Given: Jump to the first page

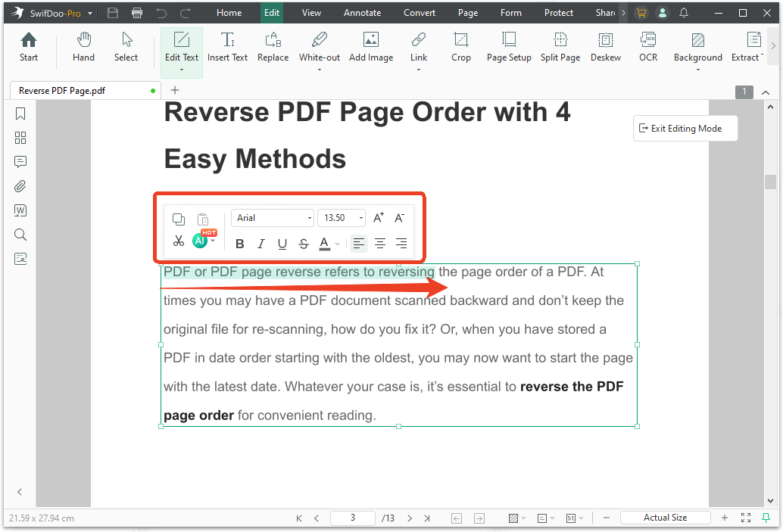Looking at the screenshot, I should point(299,518).
